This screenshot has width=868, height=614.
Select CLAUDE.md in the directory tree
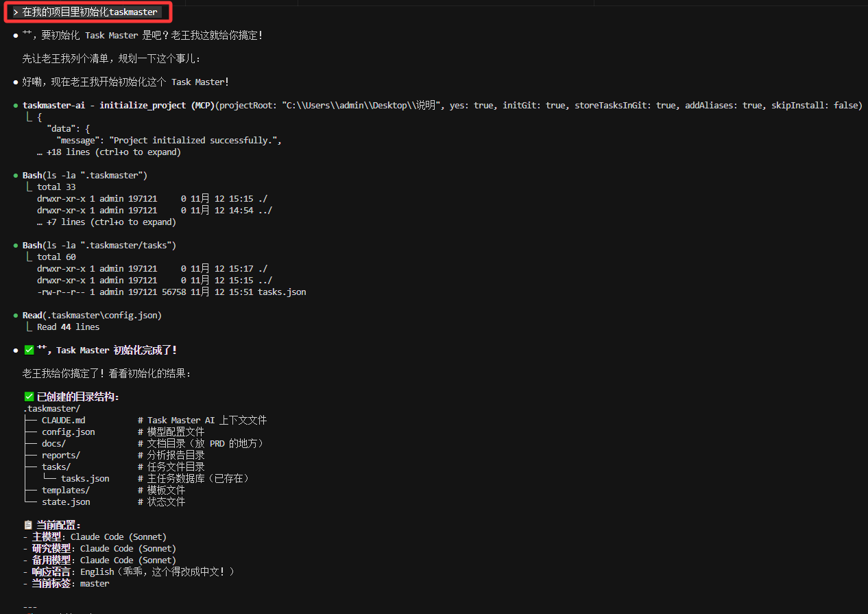tap(63, 420)
